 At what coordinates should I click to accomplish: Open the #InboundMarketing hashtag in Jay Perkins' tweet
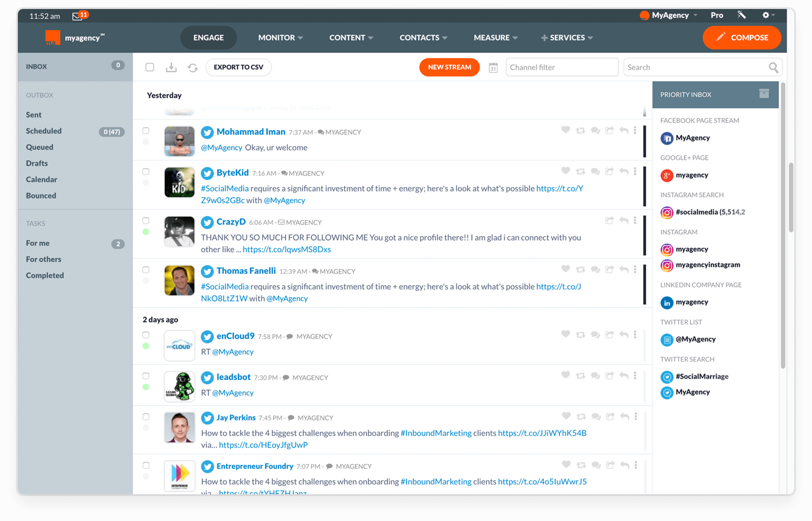coord(436,433)
